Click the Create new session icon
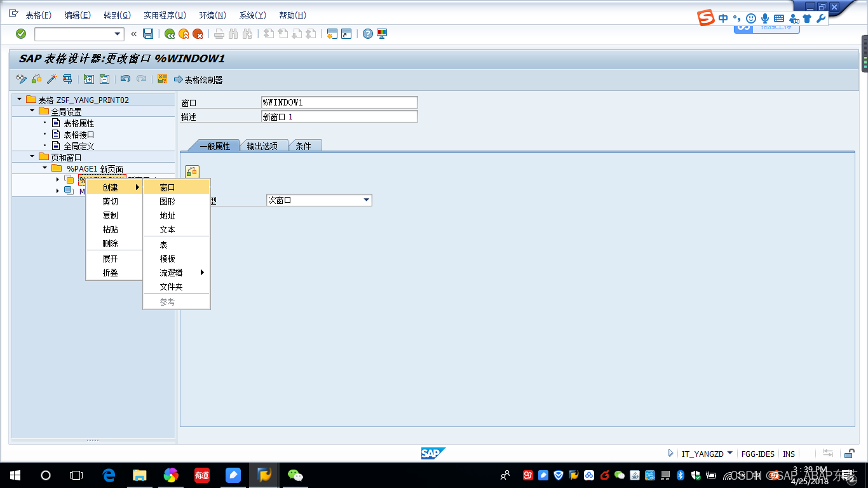 331,34
